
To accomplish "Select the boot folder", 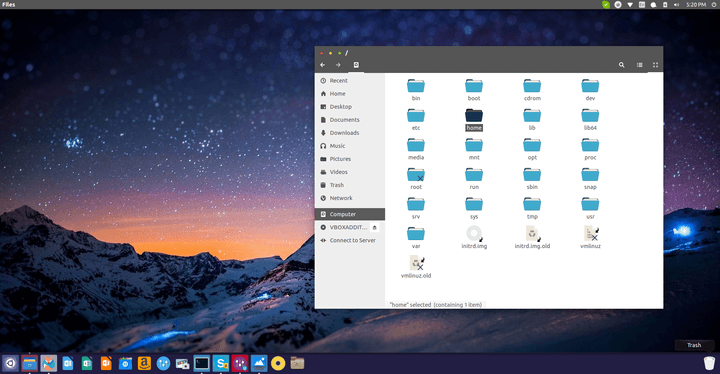I will pos(474,90).
